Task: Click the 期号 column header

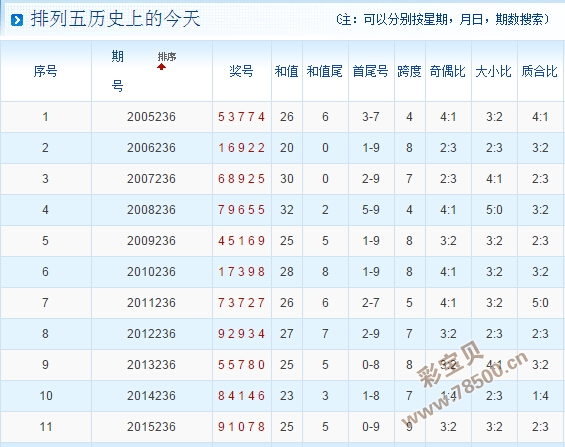Action: (117, 71)
